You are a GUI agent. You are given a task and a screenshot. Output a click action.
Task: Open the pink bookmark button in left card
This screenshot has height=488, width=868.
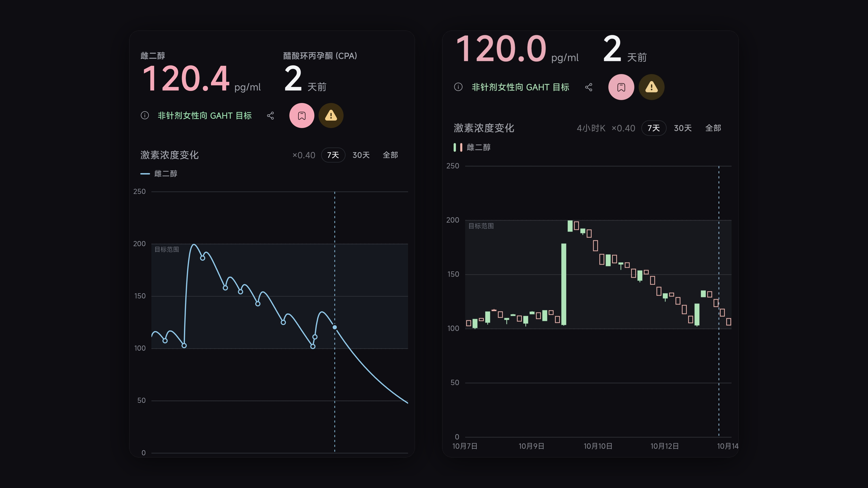tap(302, 116)
